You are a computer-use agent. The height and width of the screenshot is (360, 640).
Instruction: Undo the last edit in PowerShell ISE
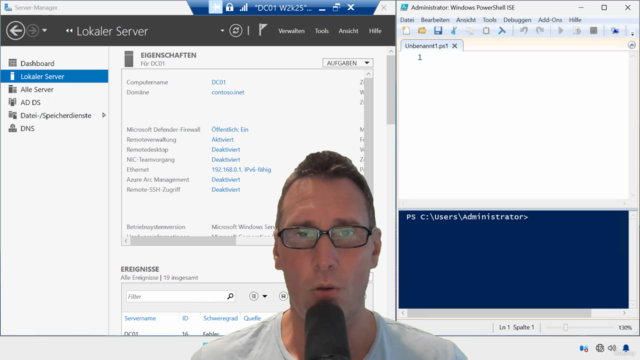point(524,31)
